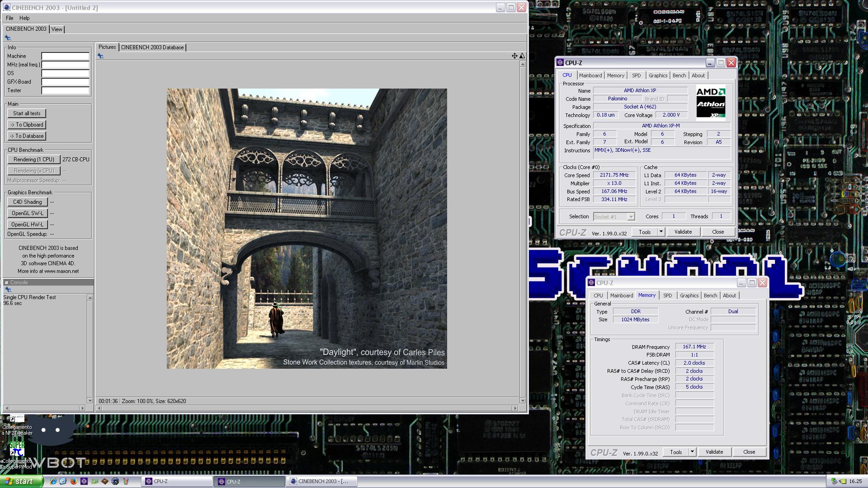The image size is (868, 488).
Task: Switch to CINEBENCH 2003 Database tab
Action: click(152, 47)
